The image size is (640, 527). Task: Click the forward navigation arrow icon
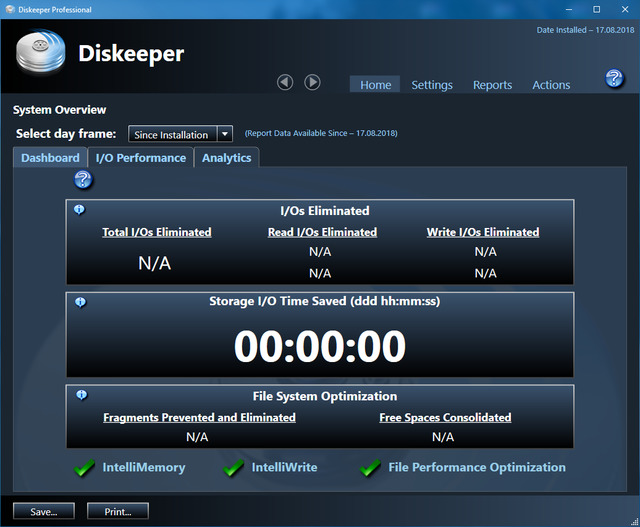312,82
